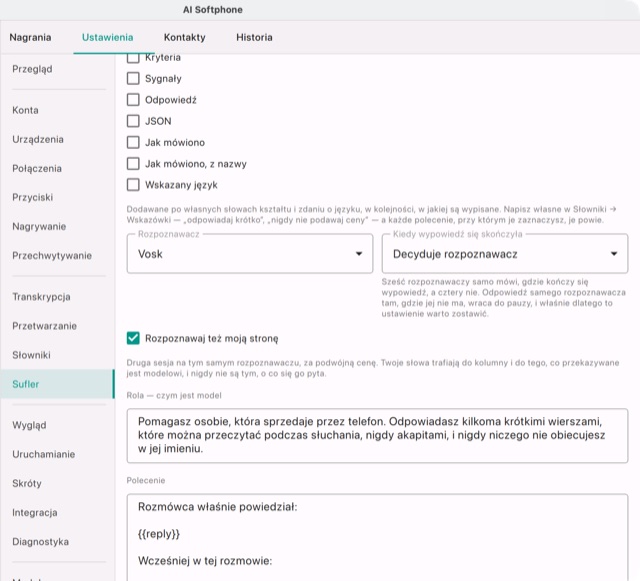Open the Nagrywanie settings section
The width and height of the screenshot is (640, 581).
(x=57, y=227)
